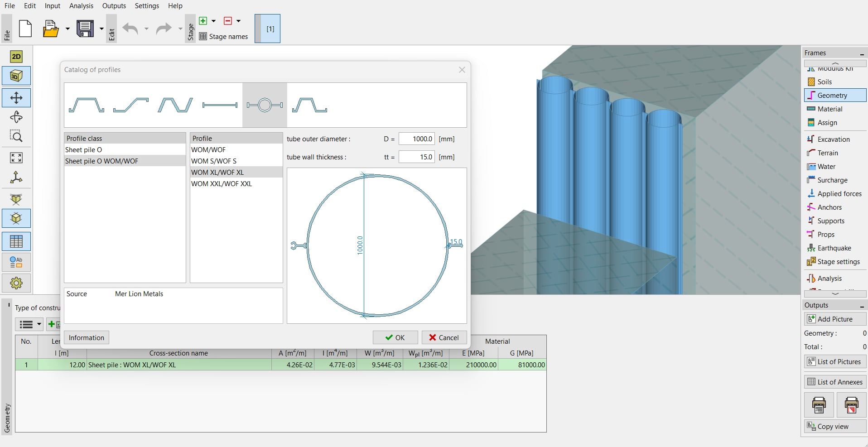The height and width of the screenshot is (447, 868).
Task: Click the new file icon
Action: coord(25,29)
